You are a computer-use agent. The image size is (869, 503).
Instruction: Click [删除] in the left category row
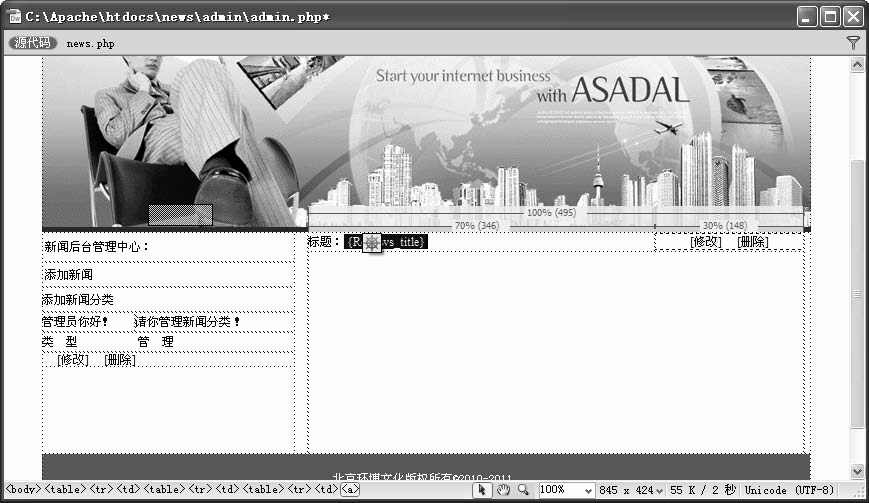click(120, 360)
